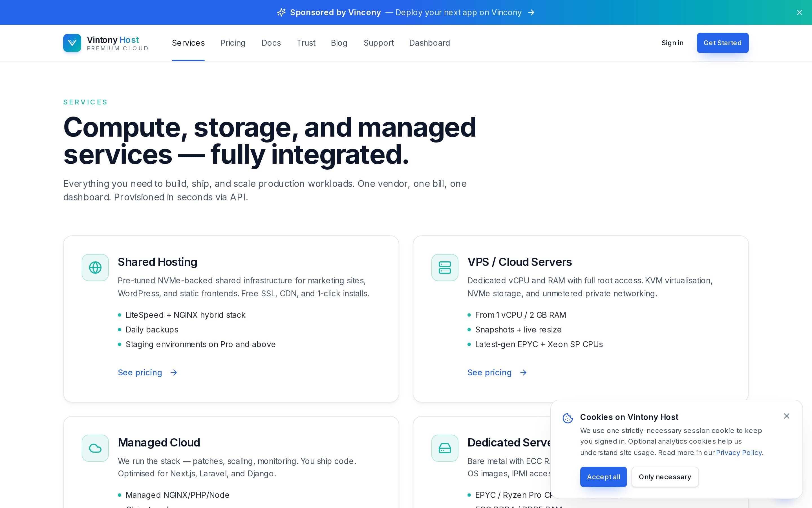Click 'Latest-gen EPYC + Xeon SP CPUs' bullet
The height and width of the screenshot is (508, 812).
539,344
